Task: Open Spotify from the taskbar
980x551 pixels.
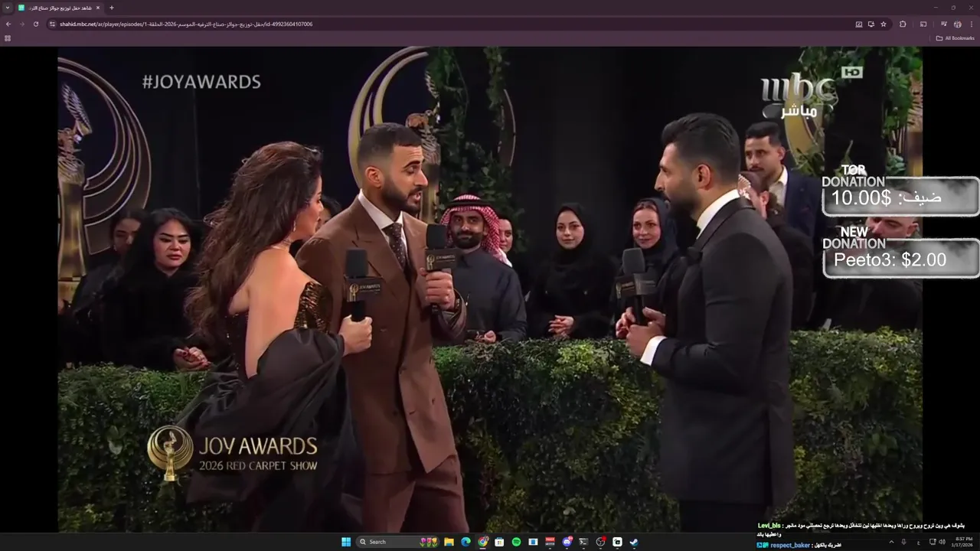Action: click(x=516, y=542)
